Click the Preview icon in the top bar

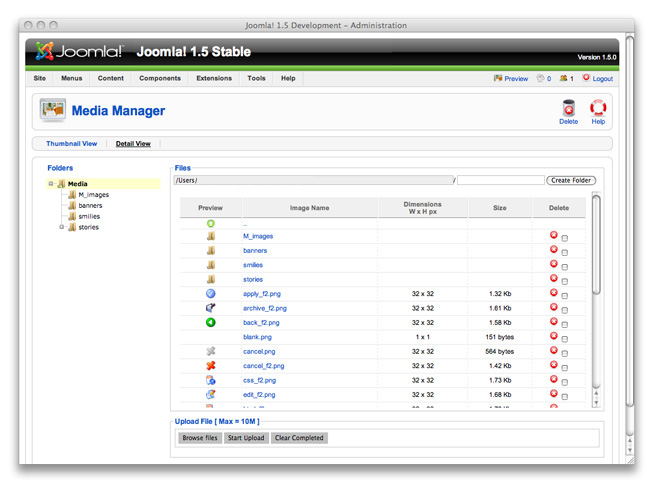(498, 78)
